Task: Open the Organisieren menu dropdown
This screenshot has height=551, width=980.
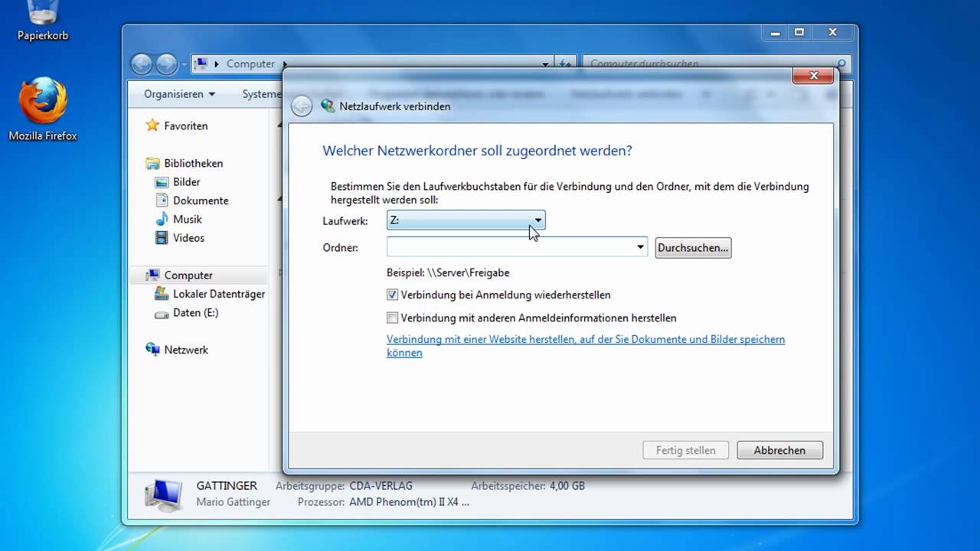Action: coord(179,94)
